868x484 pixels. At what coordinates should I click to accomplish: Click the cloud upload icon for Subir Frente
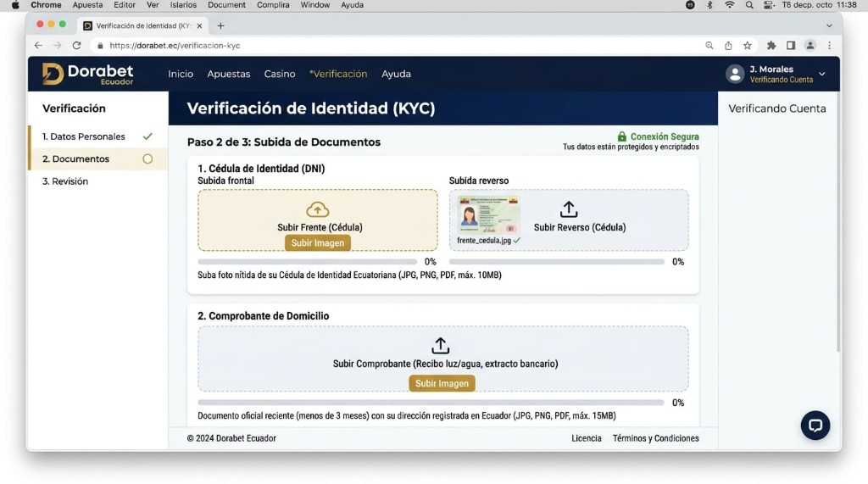coord(318,209)
